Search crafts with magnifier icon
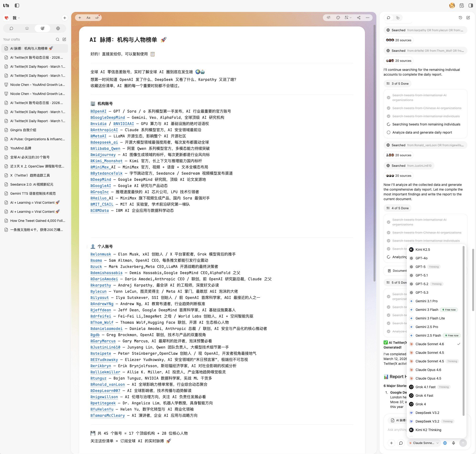This screenshot has width=476, height=454. point(57,39)
